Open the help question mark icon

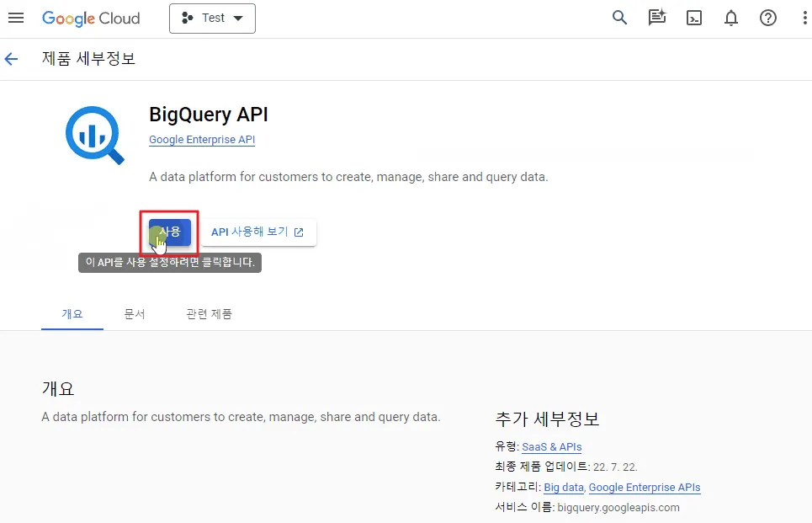768,19
